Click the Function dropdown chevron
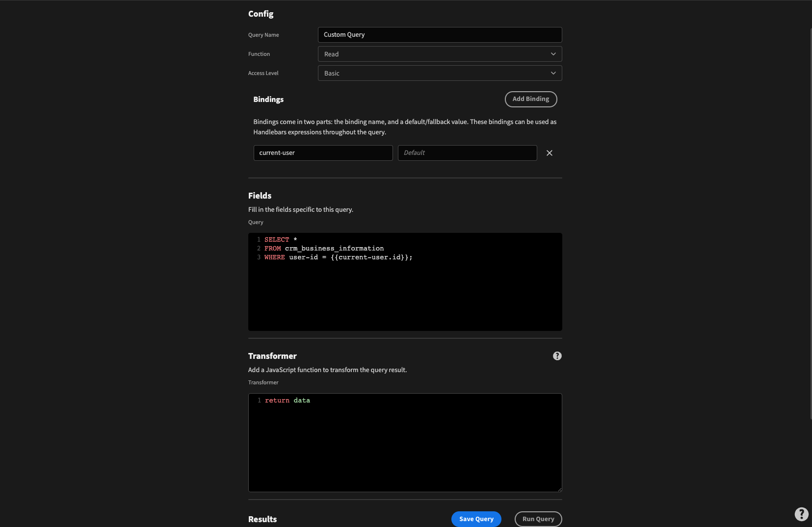812x527 pixels. (553, 54)
